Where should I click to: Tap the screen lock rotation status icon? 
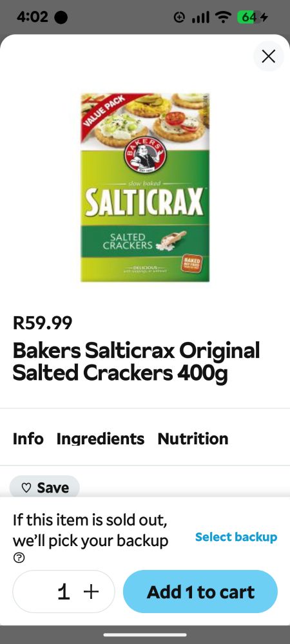[x=179, y=17]
